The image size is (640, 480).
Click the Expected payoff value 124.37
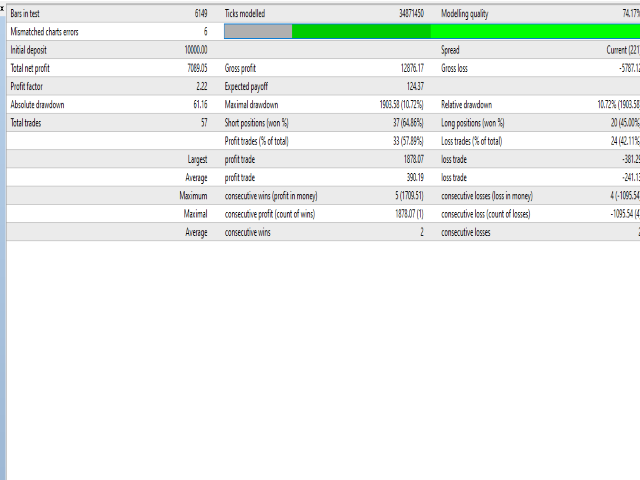pyautogui.click(x=411, y=86)
